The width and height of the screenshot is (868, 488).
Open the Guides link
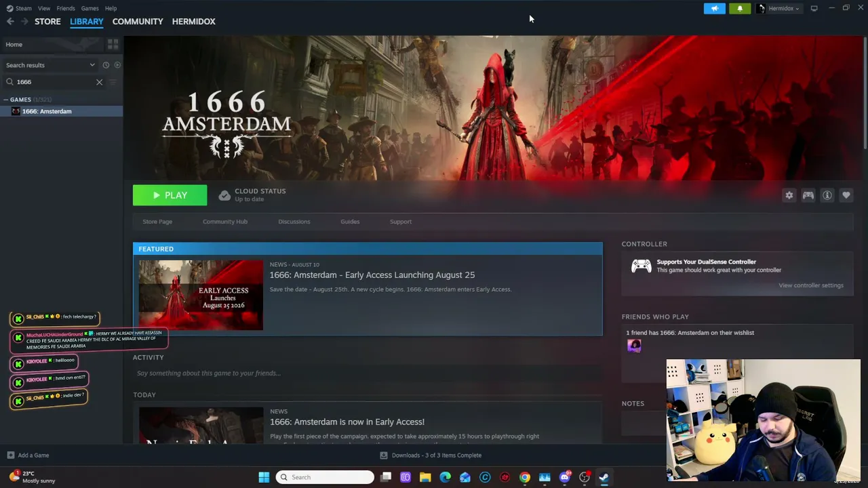[350, 222]
